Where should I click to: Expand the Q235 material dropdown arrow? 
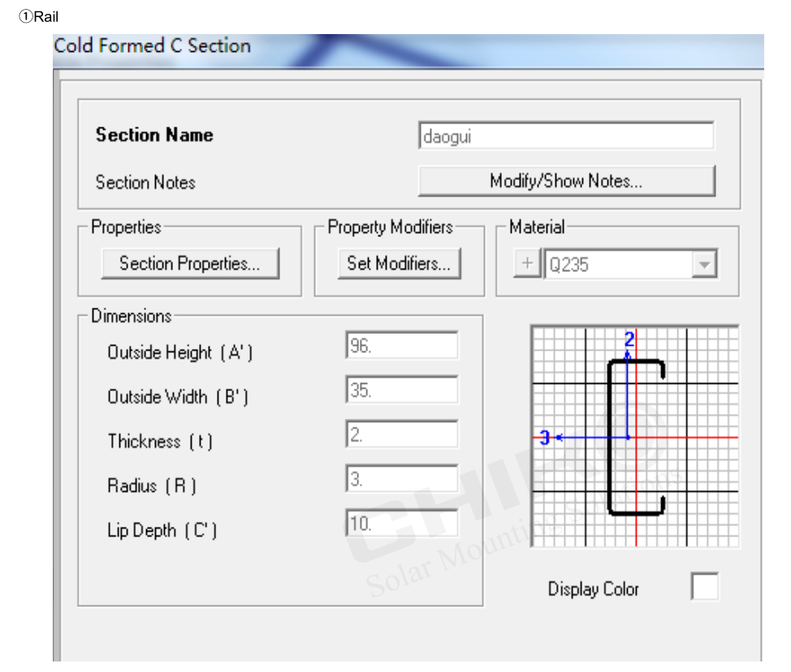704,265
